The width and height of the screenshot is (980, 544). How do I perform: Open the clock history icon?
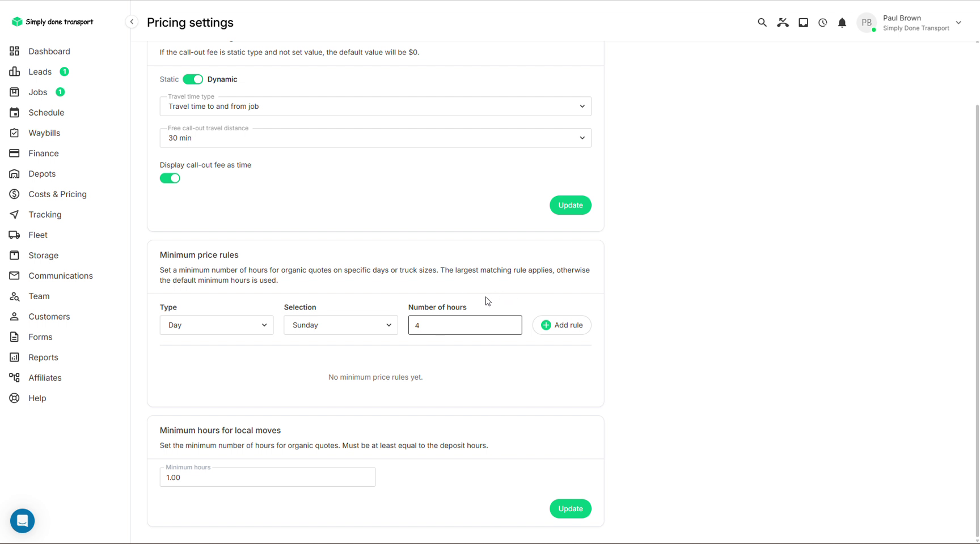coord(822,23)
